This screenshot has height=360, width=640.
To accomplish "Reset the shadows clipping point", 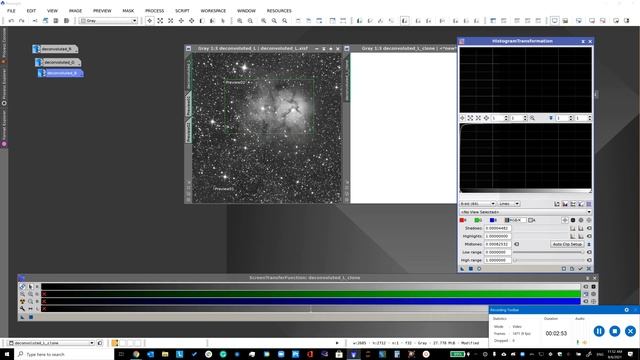I will click(589, 228).
